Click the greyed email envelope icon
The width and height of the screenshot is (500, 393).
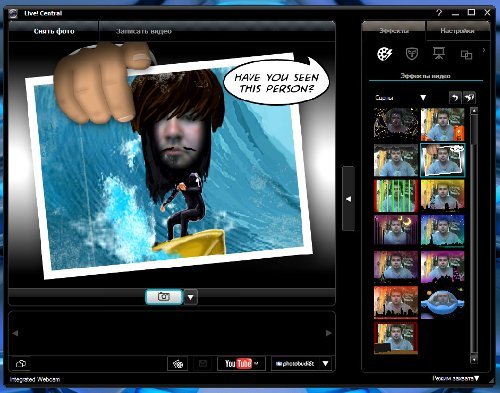pyautogui.click(x=203, y=364)
